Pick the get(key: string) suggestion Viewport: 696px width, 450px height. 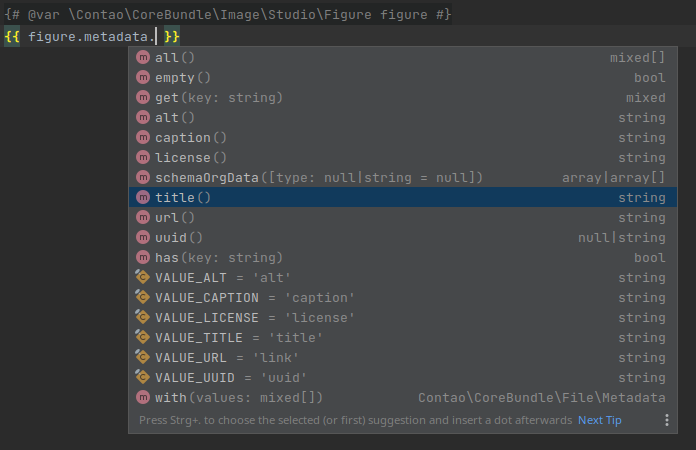click(x=403, y=98)
